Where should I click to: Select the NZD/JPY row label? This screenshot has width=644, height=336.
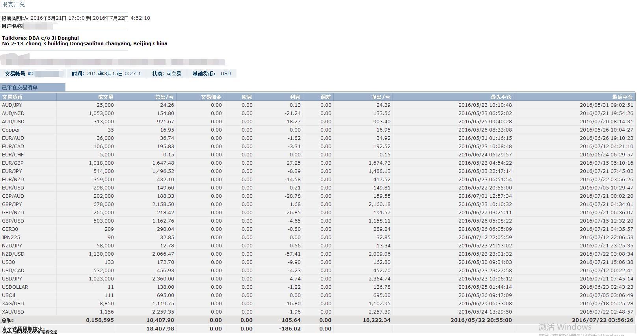point(12,245)
